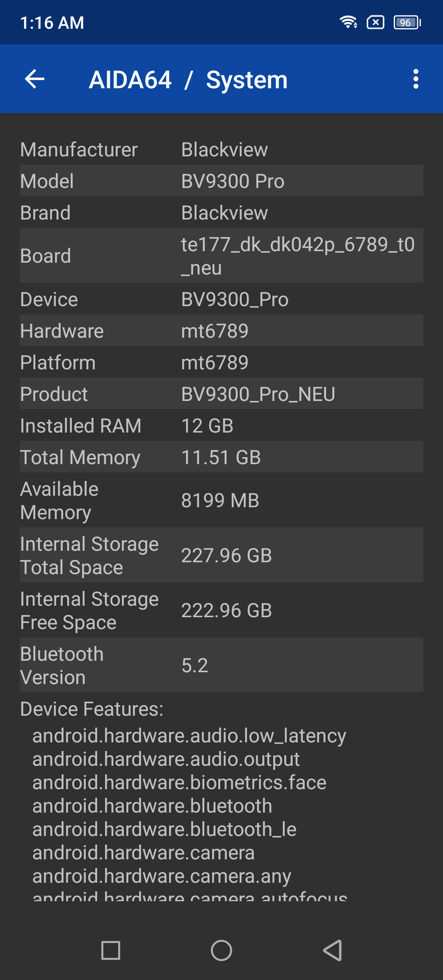Tap the Installed RAM 12 GB row
Screen dimensions: 443x980
click(x=221, y=426)
